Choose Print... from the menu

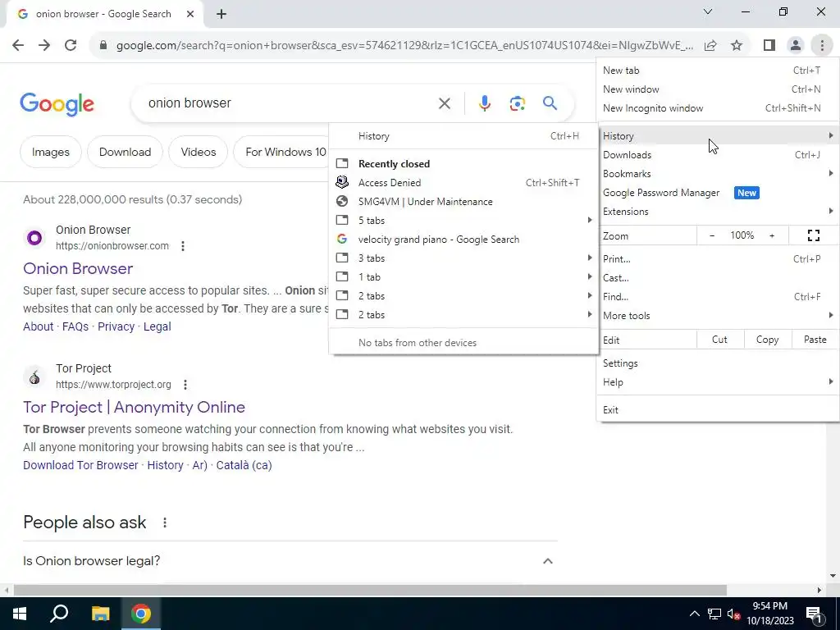click(x=718, y=258)
